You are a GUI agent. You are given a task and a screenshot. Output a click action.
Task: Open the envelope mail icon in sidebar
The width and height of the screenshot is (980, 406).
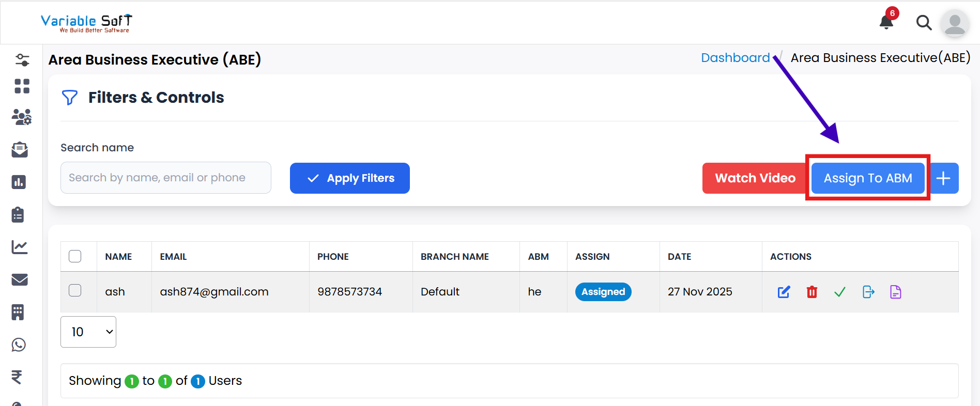point(20,279)
